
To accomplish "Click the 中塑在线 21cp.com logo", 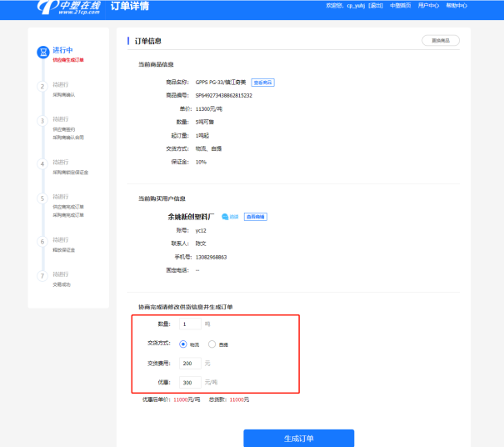I will [69, 7].
